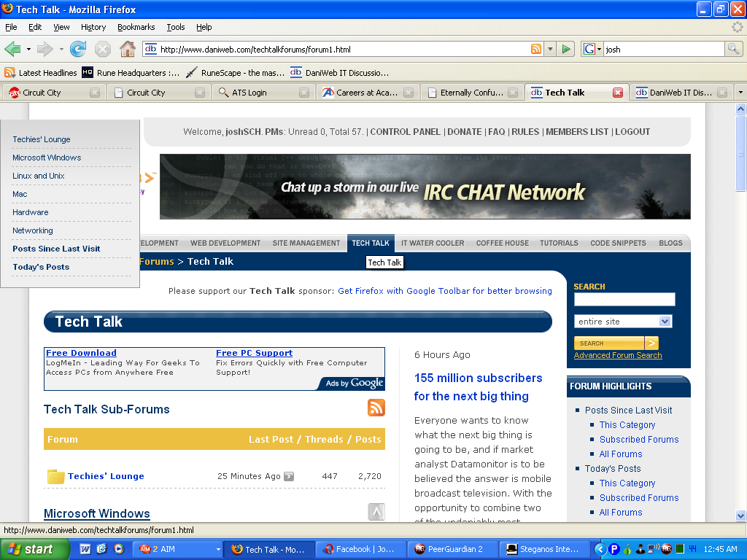The height and width of the screenshot is (560, 747).
Task: Expand hidden system tray icons arrow
Action: 600,550
